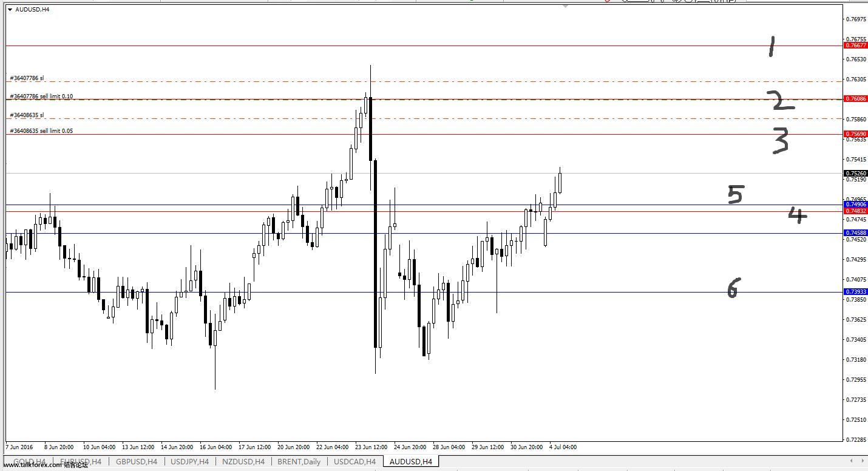Click the 0.75260 current price tag
Viewport: 868px width, 471px height.
856,174
